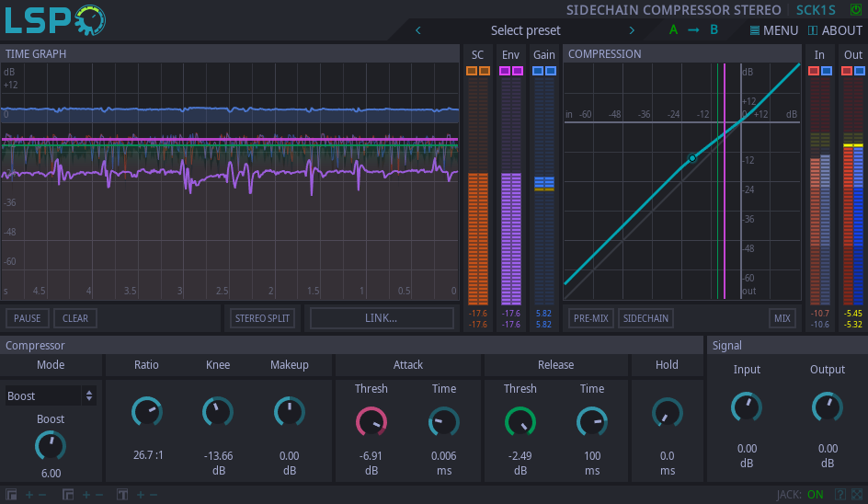Click the Makeup knob
868x504 pixels.
(x=289, y=412)
